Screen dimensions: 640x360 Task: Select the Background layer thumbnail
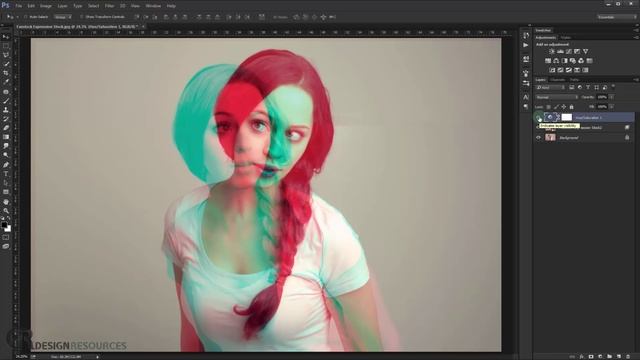[550, 138]
